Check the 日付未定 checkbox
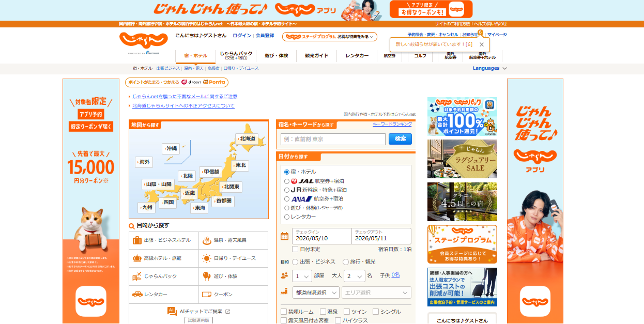 (x=295, y=249)
